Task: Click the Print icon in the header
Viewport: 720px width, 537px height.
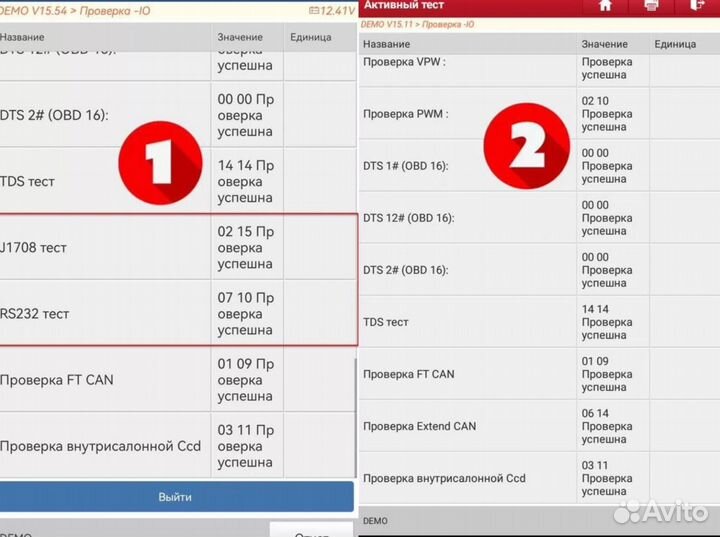Action: click(651, 6)
